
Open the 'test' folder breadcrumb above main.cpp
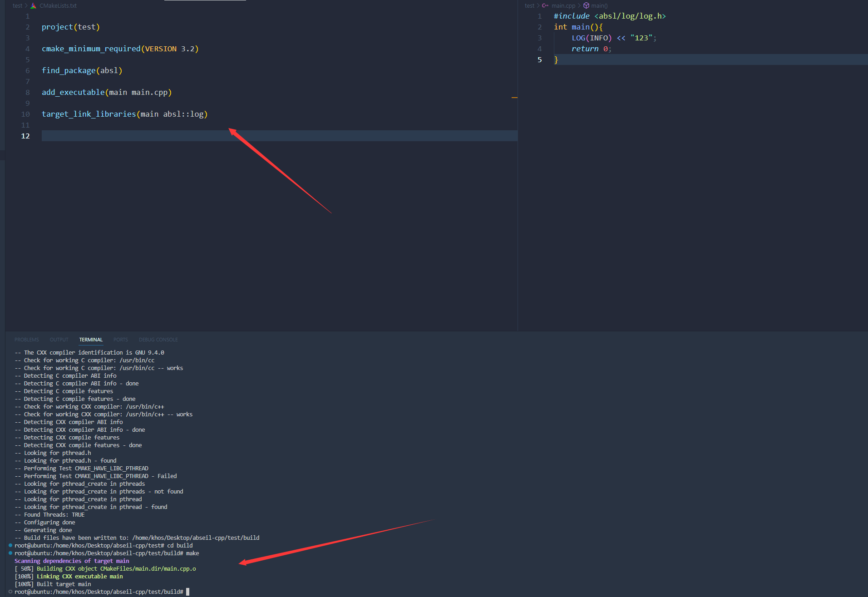click(x=529, y=6)
